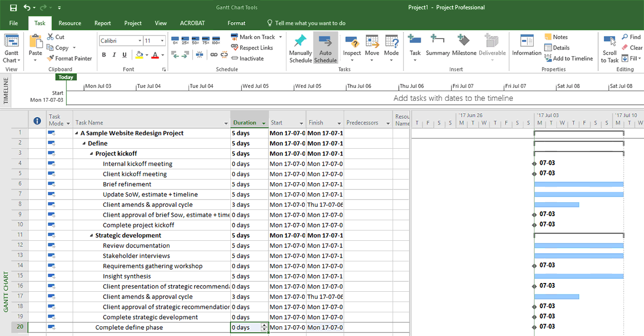Switch to the Report tab
644x336 pixels.
103,23
